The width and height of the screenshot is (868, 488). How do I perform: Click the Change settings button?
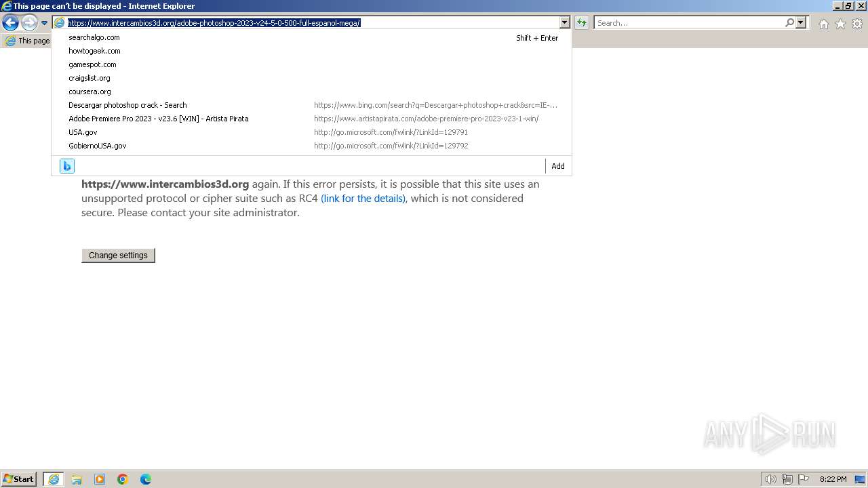(118, 256)
